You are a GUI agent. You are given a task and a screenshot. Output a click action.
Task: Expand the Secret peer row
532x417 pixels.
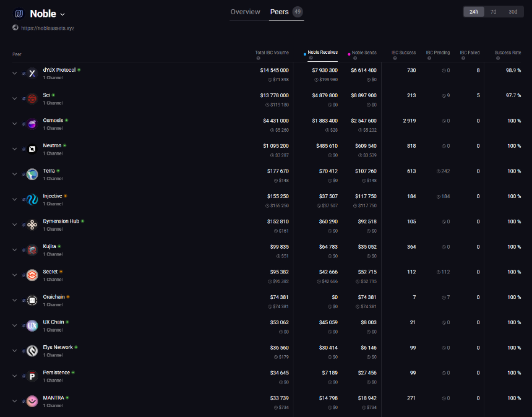[x=15, y=275]
